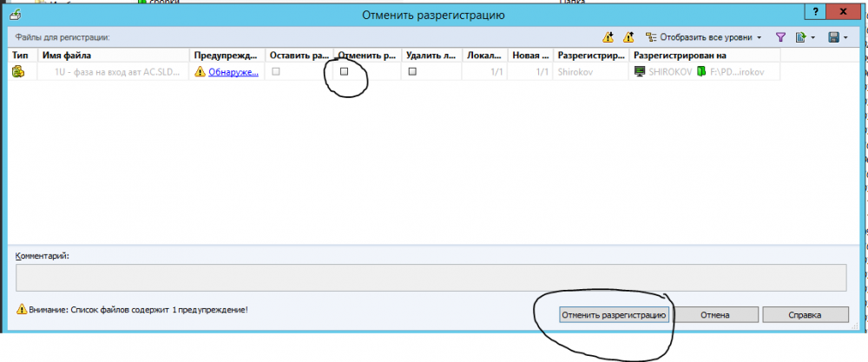This screenshot has height=362, width=868.
Task: Click the purple filter funnel icon
Action: click(x=780, y=37)
